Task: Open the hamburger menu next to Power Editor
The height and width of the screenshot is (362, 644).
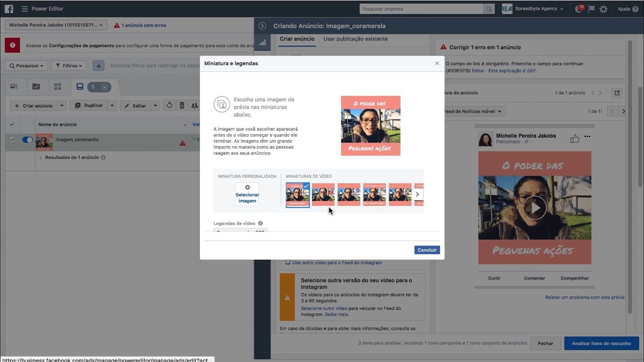Action: (24, 9)
